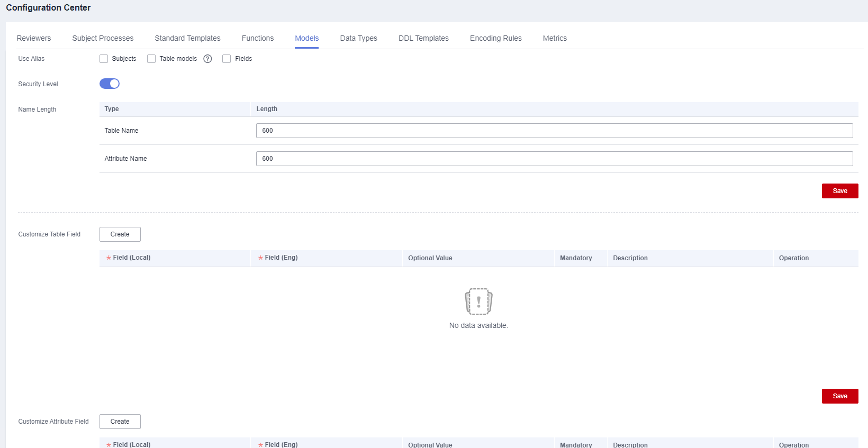
Task: Click the 'Table Name' row label
Action: pos(121,131)
